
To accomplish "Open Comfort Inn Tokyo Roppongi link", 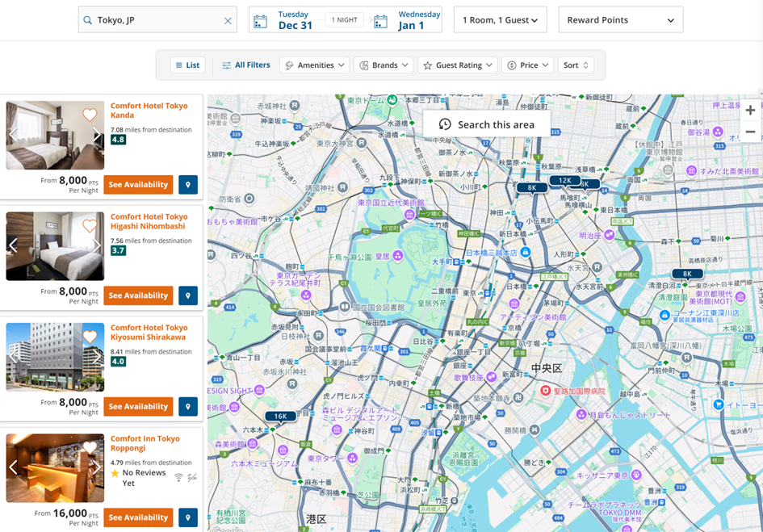I will coord(145,443).
